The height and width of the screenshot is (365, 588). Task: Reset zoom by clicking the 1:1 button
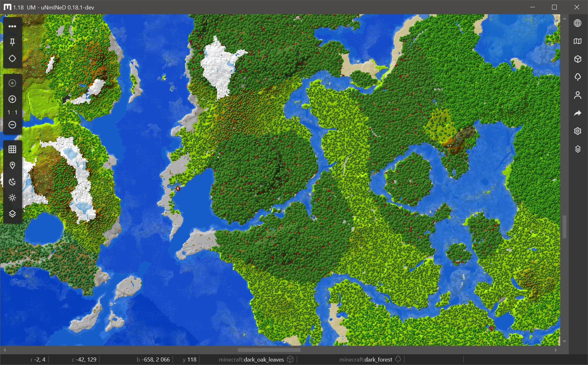(12, 112)
